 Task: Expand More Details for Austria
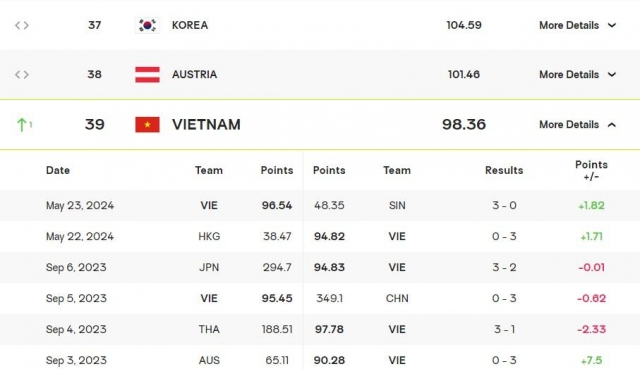pyautogui.click(x=578, y=75)
